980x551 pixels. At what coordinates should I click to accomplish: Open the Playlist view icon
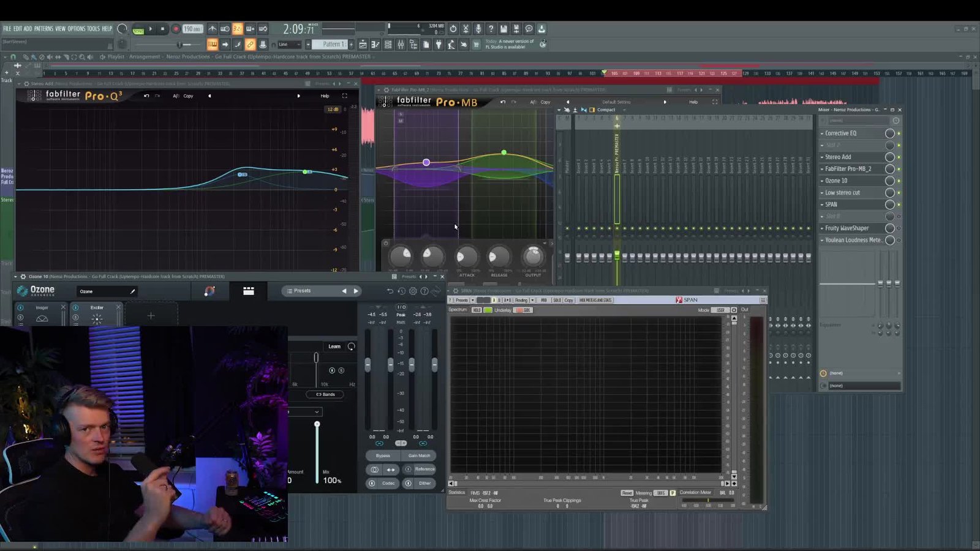click(x=363, y=44)
